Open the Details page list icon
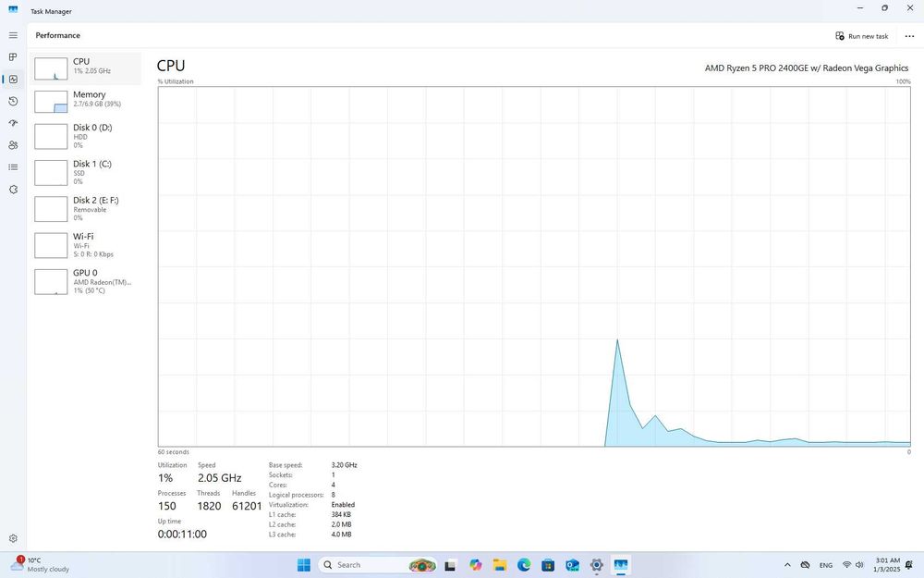 tap(13, 167)
